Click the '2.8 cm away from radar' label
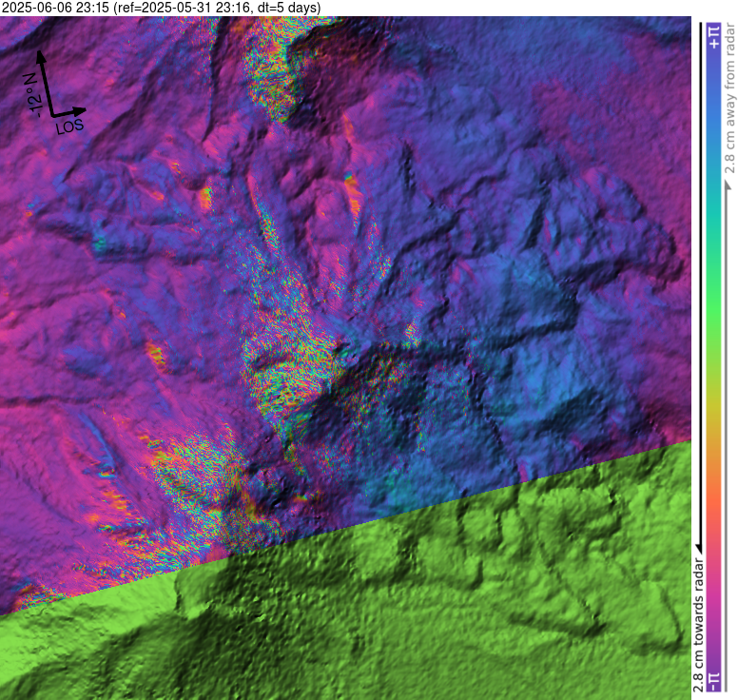 point(729,98)
